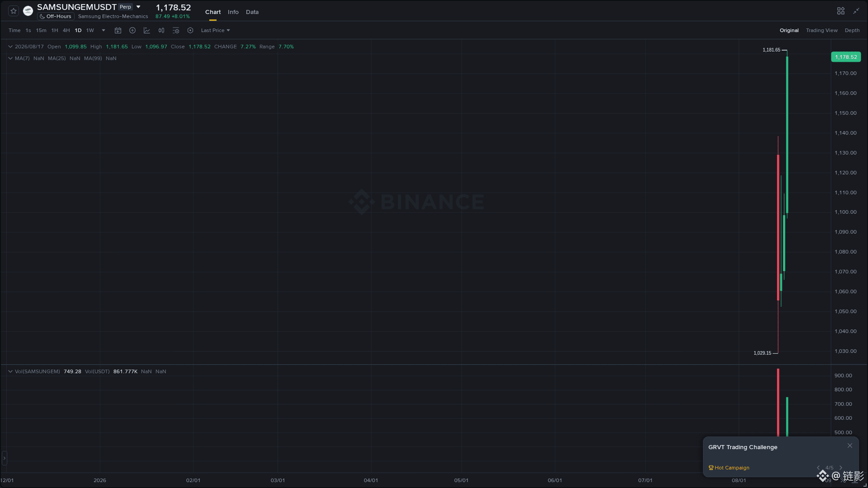Image resolution: width=868 pixels, height=488 pixels.
Task: Collapse the Vol indicator row chevron
Action: click(10, 371)
